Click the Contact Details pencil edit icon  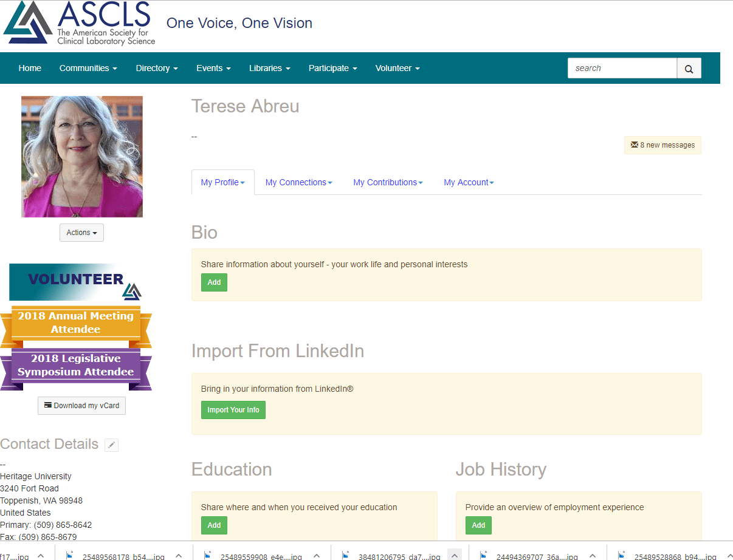(111, 445)
